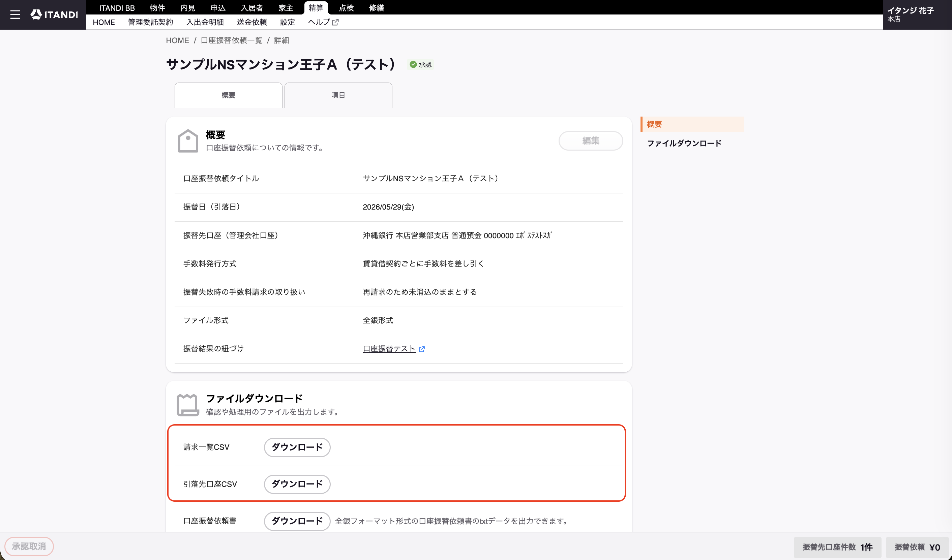Click the 全銀フォーマット形式 description text

(451, 521)
